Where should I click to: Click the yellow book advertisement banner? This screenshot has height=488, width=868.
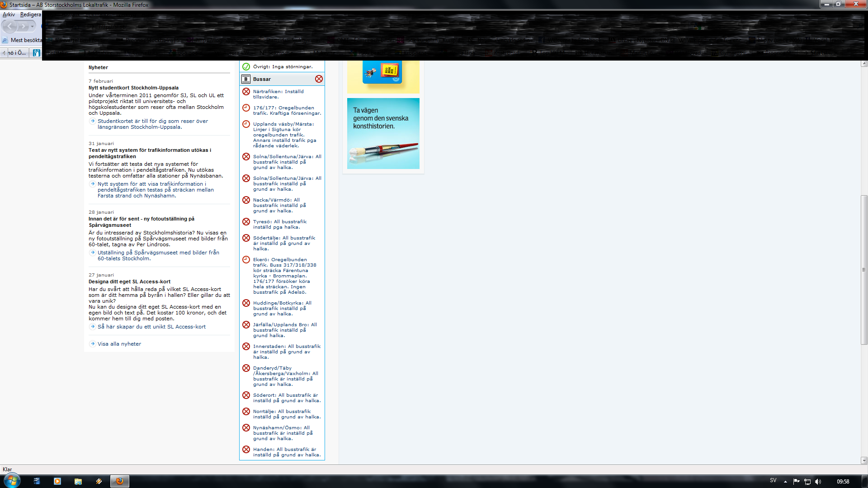click(x=383, y=77)
